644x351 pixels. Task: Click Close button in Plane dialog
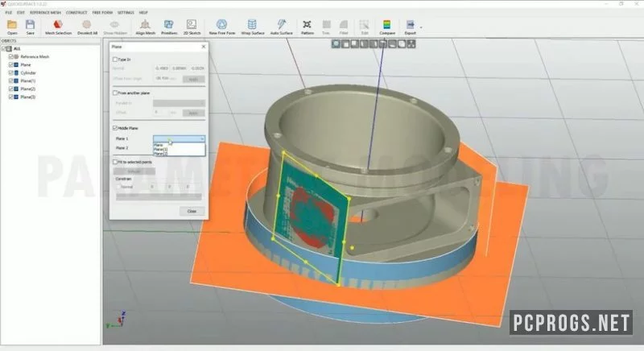pos(192,211)
